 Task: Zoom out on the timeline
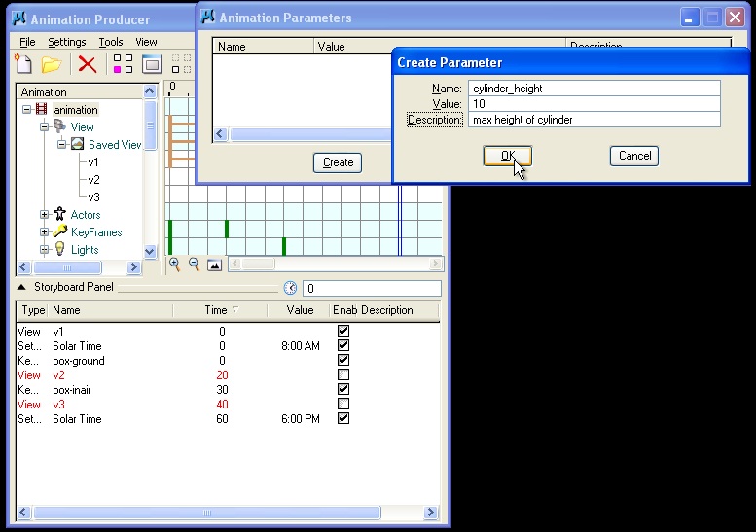[x=194, y=265]
